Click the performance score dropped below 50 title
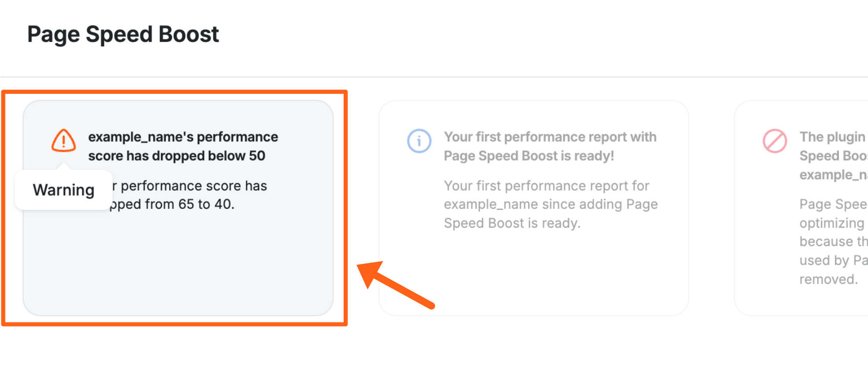The width and height of the screenshot is (868, 366). pyautogui.click(x=183, y=146)
